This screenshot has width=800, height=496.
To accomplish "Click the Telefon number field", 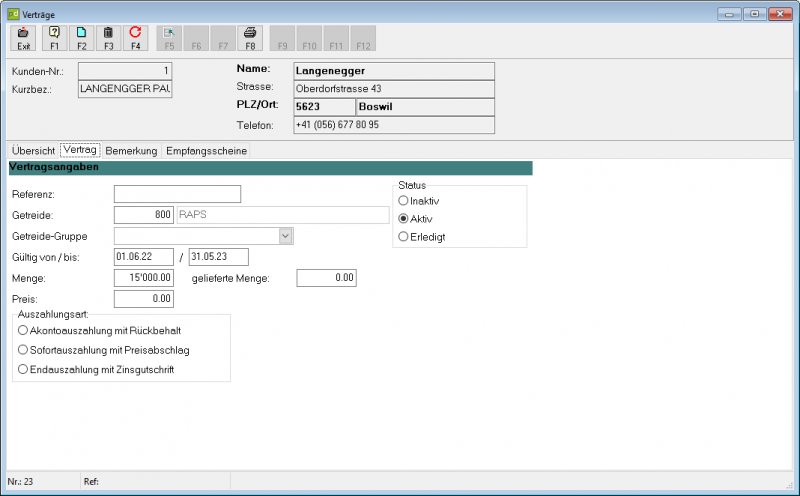I will tap(394, 125).
